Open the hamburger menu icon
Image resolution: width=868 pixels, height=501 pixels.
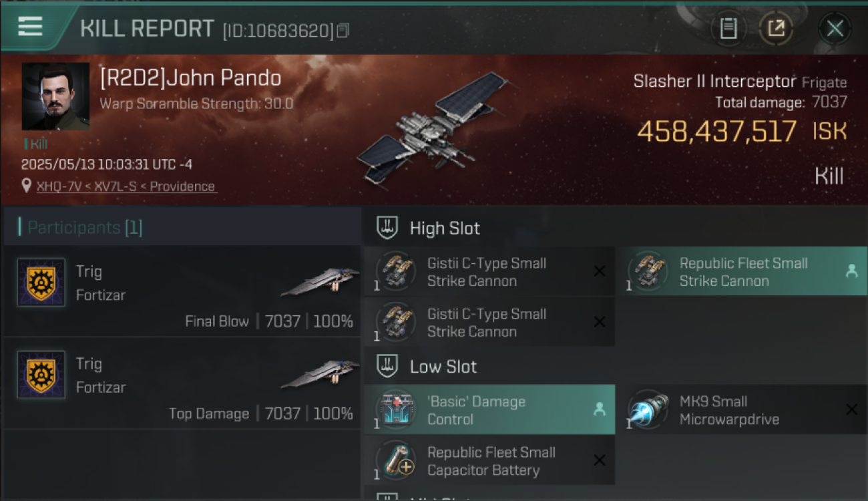[x=30, y=27]
